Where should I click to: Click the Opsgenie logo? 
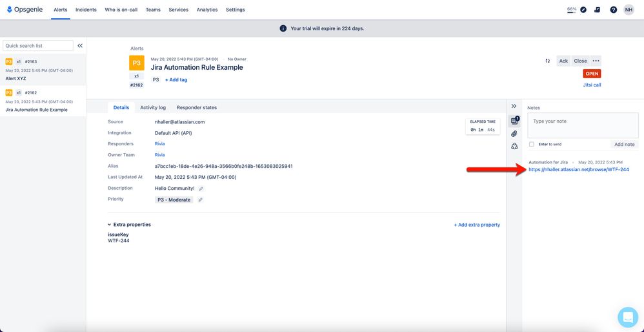pyautogui.click(x=25, y=10)
